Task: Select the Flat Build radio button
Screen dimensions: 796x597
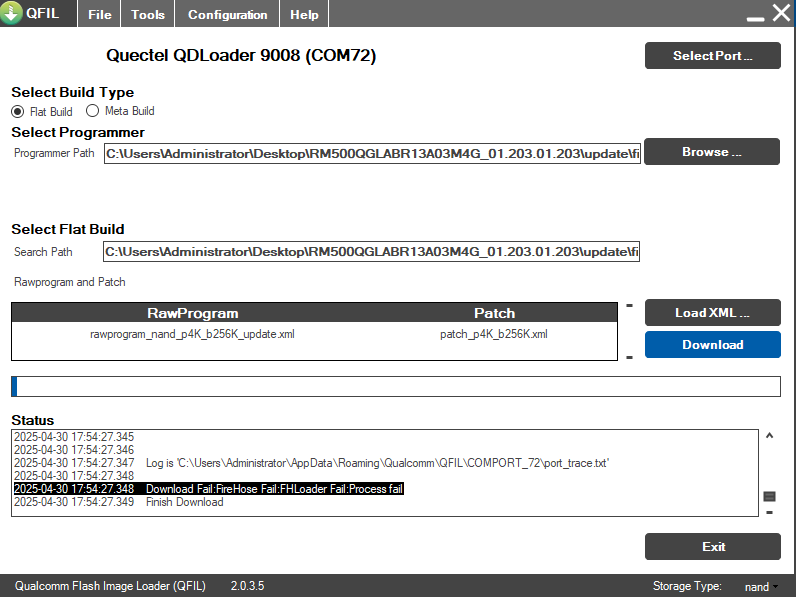Action: pyautogui.click(x=18, y=111)
